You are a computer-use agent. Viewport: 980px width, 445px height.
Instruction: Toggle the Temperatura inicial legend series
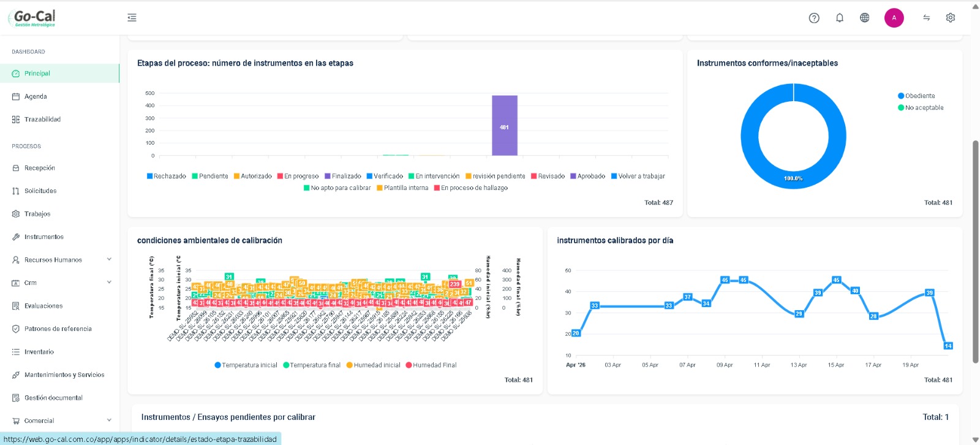click(x=246, y=365)
